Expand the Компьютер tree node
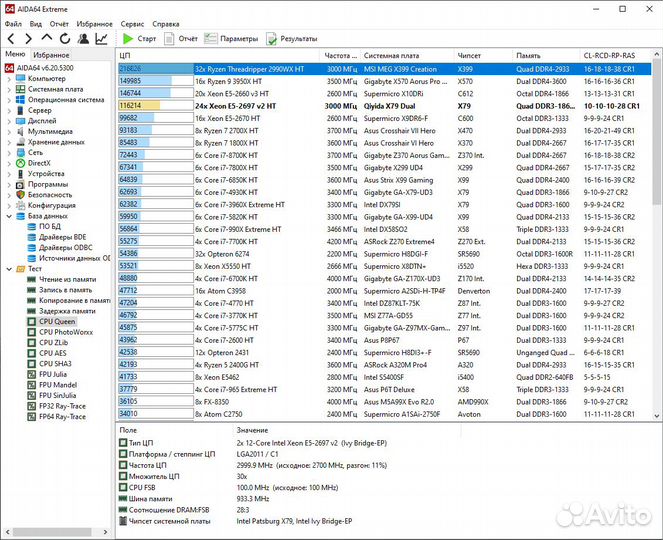 (9, 79)
